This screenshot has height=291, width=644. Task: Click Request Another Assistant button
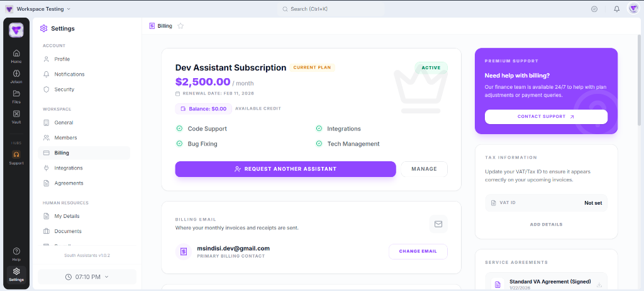(285, 169)
